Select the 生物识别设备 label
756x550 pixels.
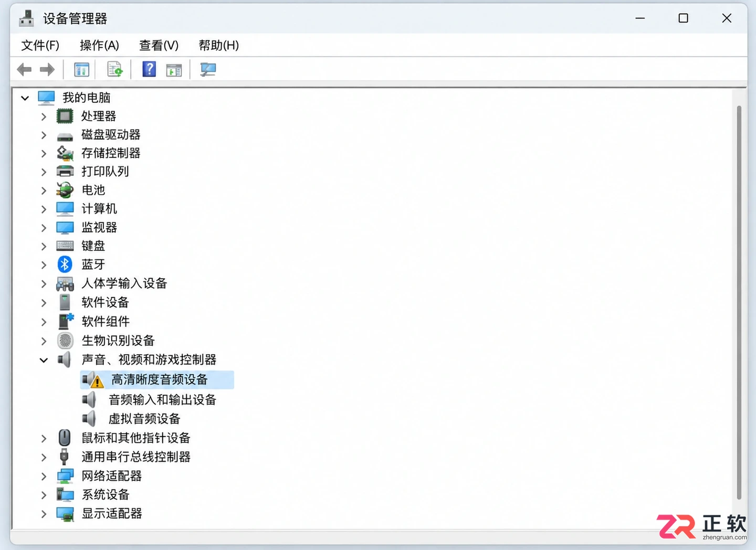[118, 341]
